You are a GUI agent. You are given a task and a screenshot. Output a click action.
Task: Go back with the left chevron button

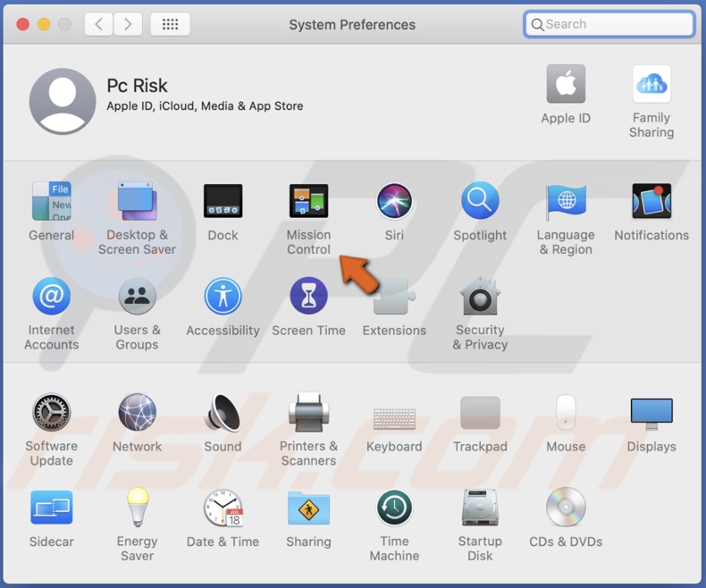coord(98,24)
